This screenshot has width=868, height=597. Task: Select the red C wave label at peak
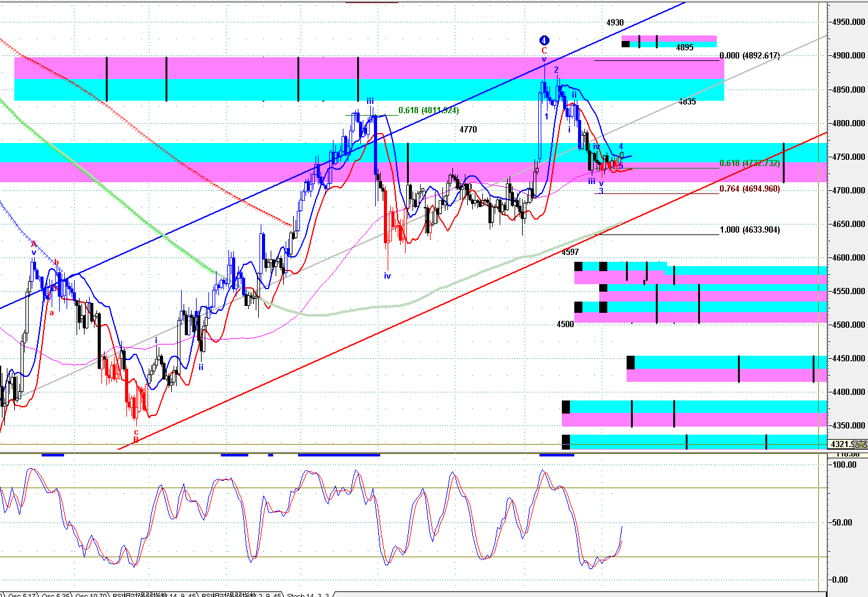pos(544,50)
